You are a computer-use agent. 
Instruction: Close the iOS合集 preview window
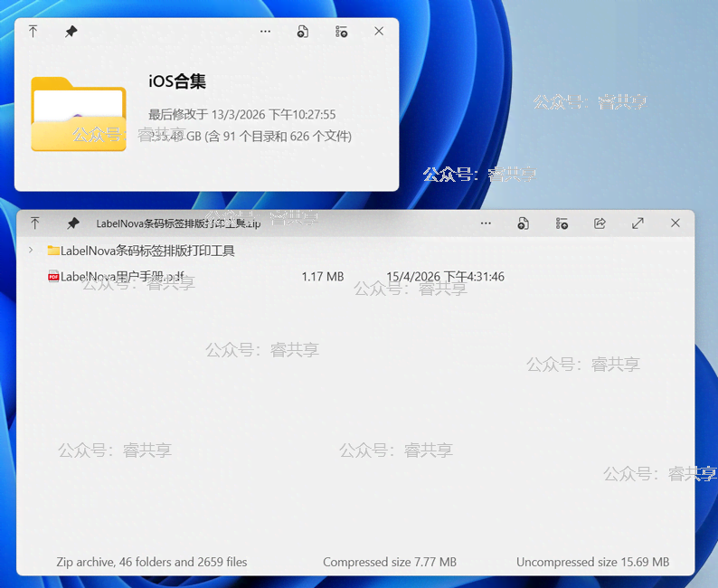[x=379, y=32]
